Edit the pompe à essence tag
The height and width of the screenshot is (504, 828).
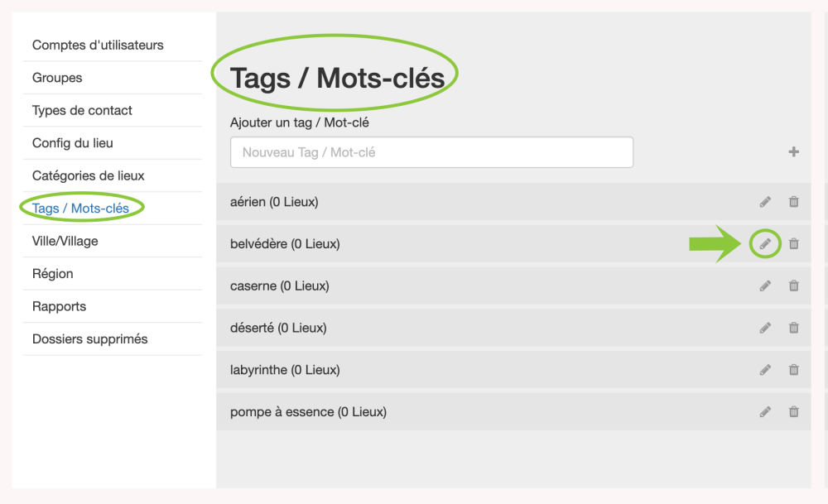(765, 411)
